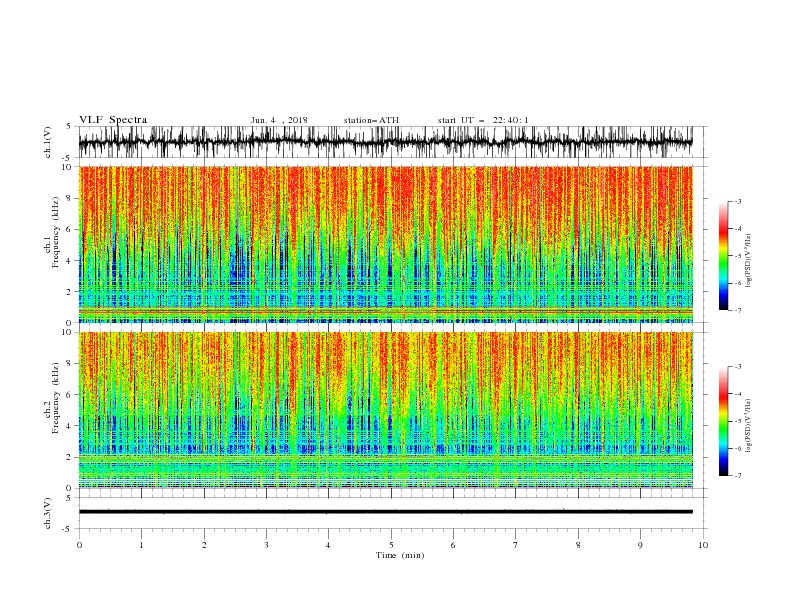The image size is (792, 612).
Task: Click the ch.1 "Frequency (kHz)" axis label
Action: 56,232
